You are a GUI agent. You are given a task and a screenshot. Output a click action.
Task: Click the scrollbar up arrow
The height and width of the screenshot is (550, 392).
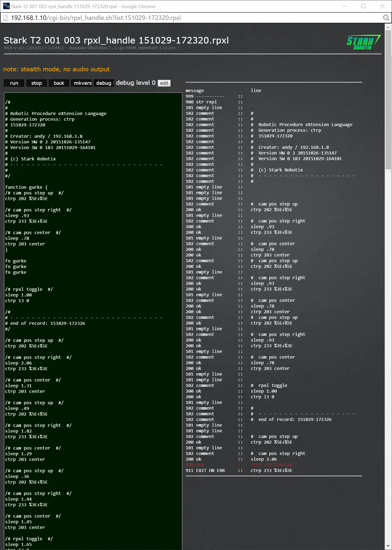point(388,27)
